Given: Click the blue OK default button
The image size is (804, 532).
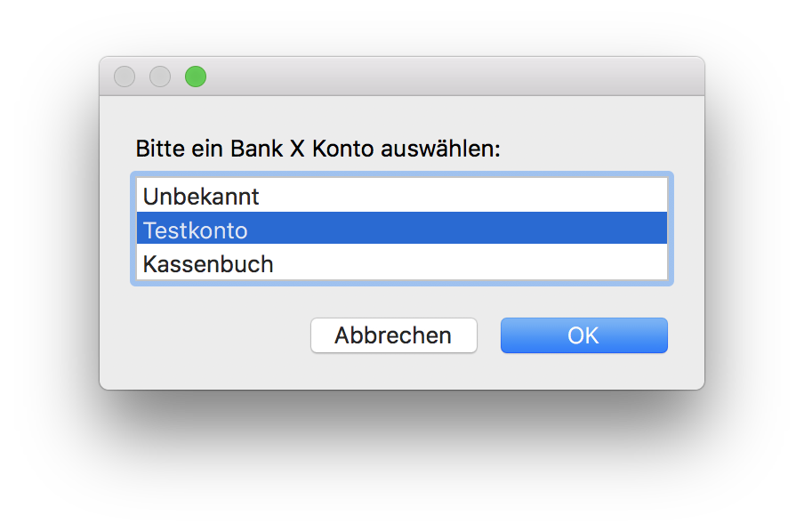Looking at the screenshot, I should (583, 335).
